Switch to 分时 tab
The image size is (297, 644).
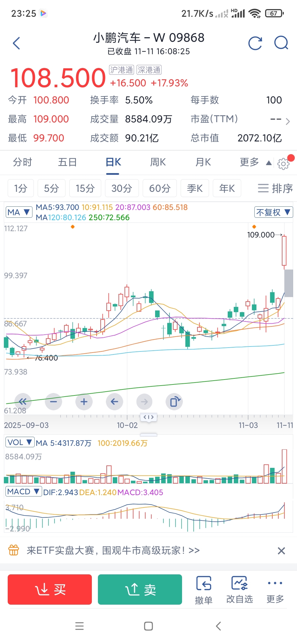point(23,162)
